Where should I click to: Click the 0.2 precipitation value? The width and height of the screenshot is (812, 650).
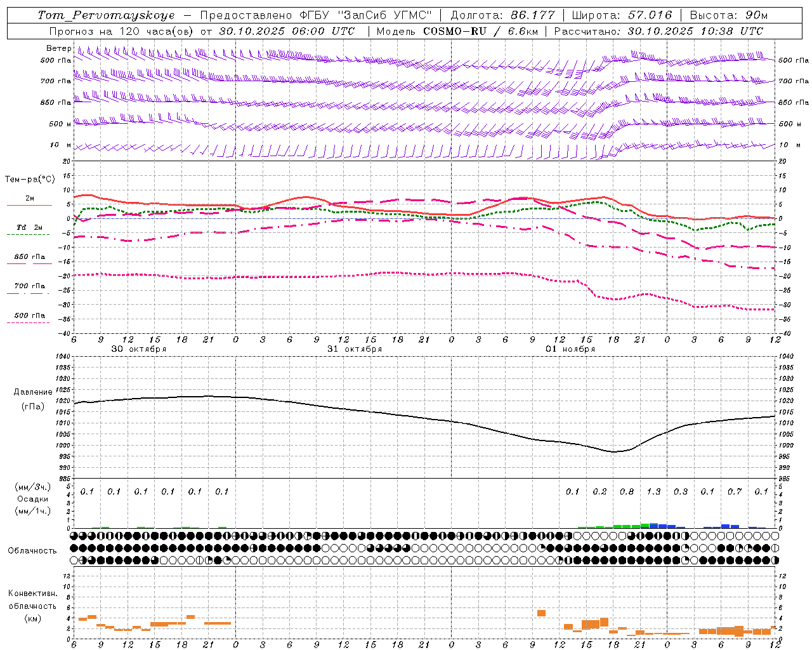pyautogui.click(x=599, y=492)
